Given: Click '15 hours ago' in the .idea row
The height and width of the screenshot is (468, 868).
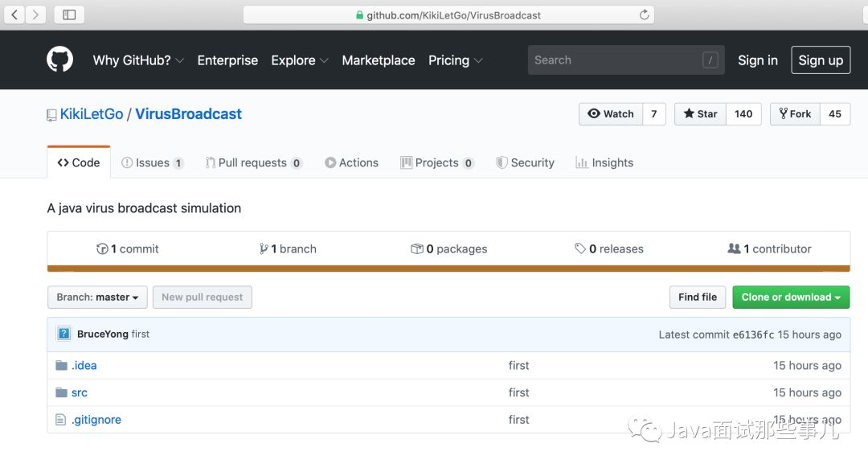Looking at the screenshot, I should (807, 366).
